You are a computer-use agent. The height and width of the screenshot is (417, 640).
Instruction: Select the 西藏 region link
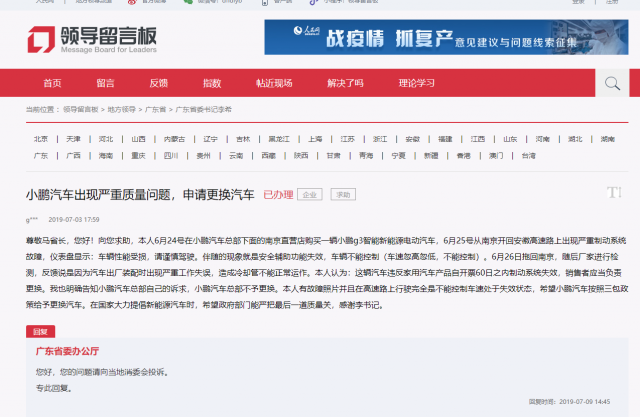pos(269,155)
